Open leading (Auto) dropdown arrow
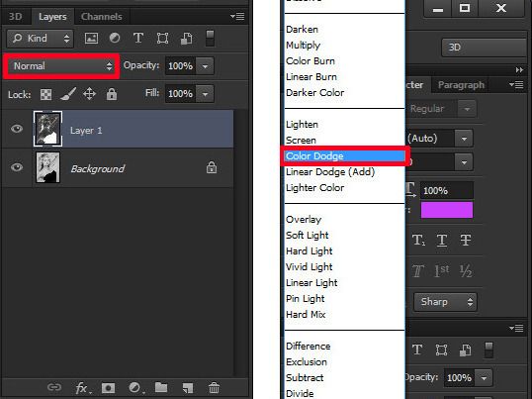532x399 pixels. 464,139
